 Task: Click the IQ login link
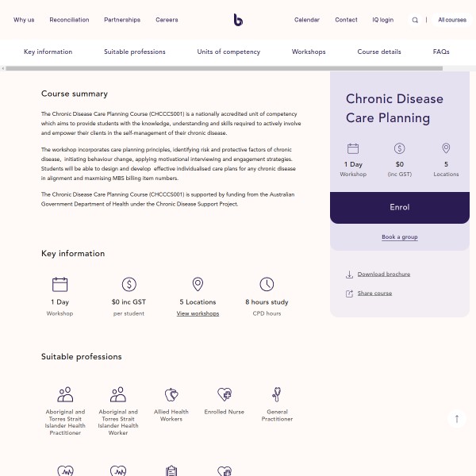382,20
